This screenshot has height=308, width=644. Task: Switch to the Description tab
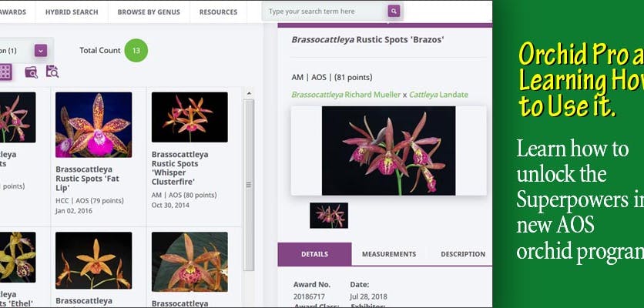(x=462, y=254)
